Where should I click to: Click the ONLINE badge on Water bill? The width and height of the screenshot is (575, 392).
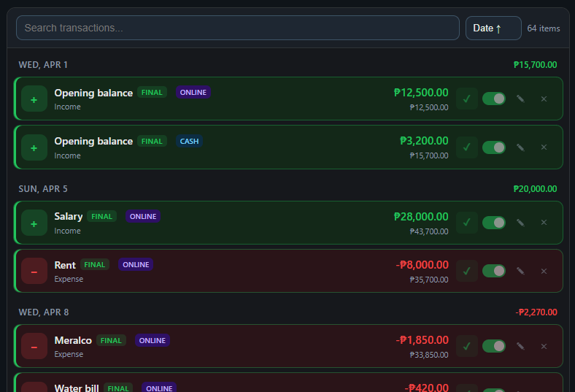pos(159,388)
